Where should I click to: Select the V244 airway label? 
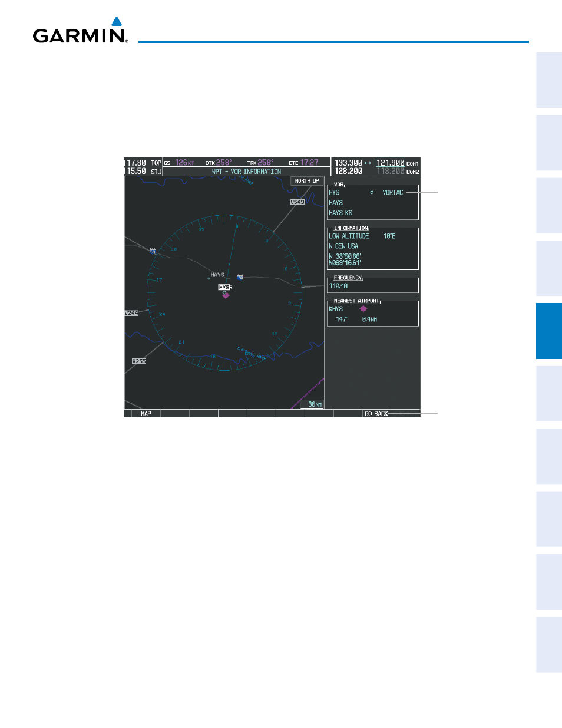[x=131, y=313]
